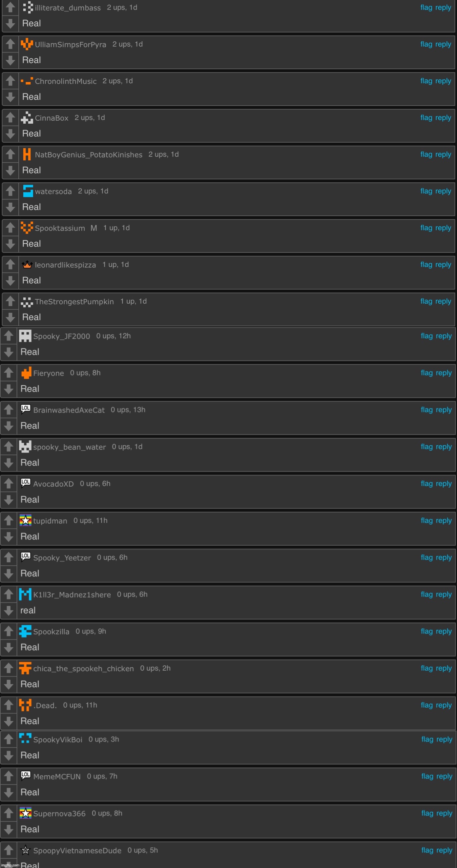Downvote CinnaBox's Real comment
Screen dimensions: 457x868
pyautogui.click(x=10, y=134)
